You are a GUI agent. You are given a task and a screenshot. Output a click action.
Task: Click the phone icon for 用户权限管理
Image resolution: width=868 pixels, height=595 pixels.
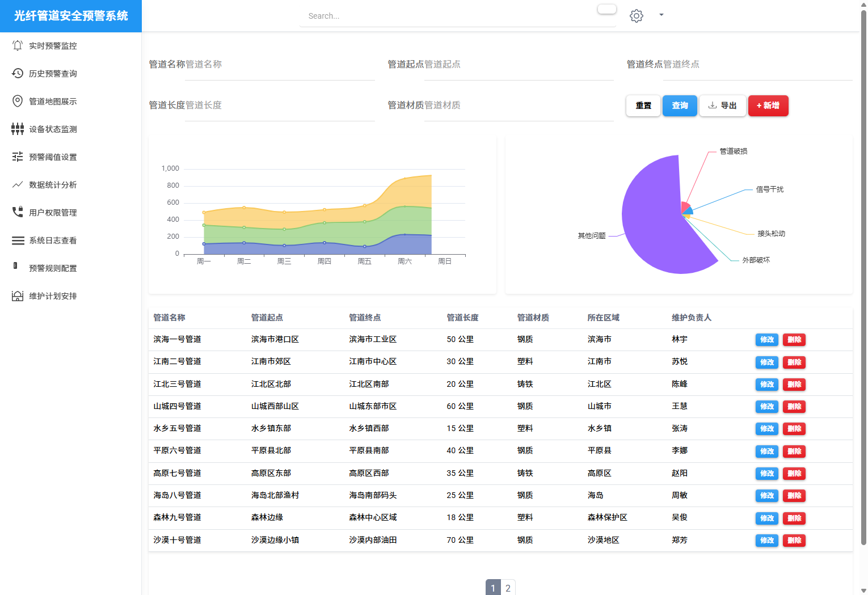coord(18,213)
